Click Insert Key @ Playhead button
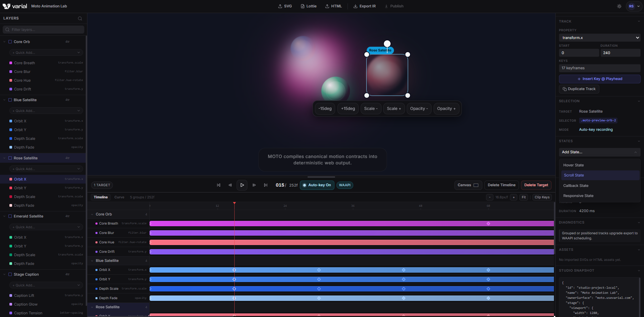The width and height of the screenshot is (644, 317). click(599, 79)
